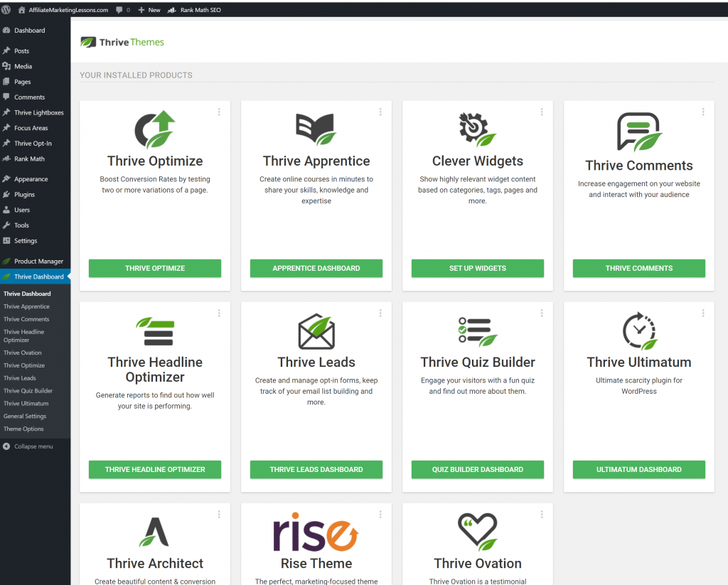Click the Thrive Ultimatum clock icon
This screenshot has width=728, height=585.
pos(639,331)
